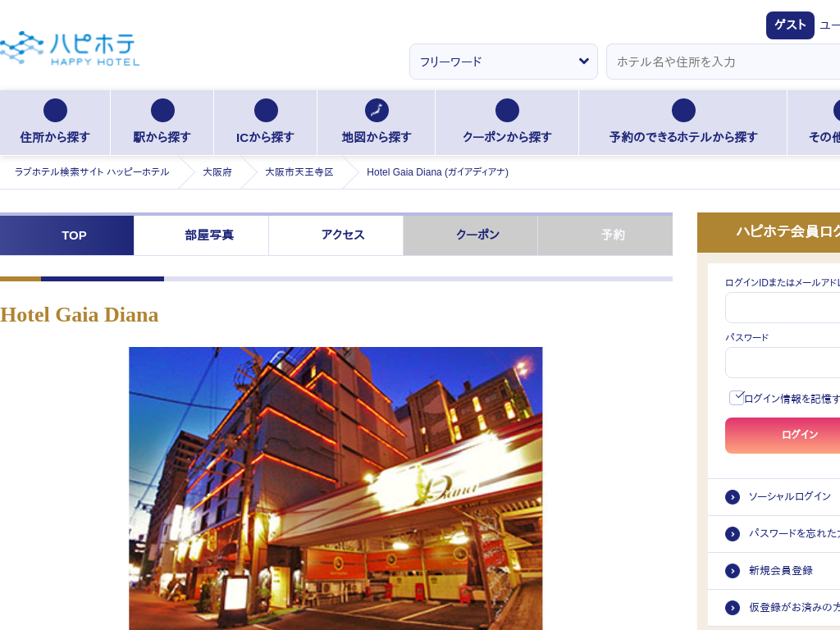Click the circle icon above ICから探す
The width and height of the screenshot is (840, 630).
tap(267, 111)
